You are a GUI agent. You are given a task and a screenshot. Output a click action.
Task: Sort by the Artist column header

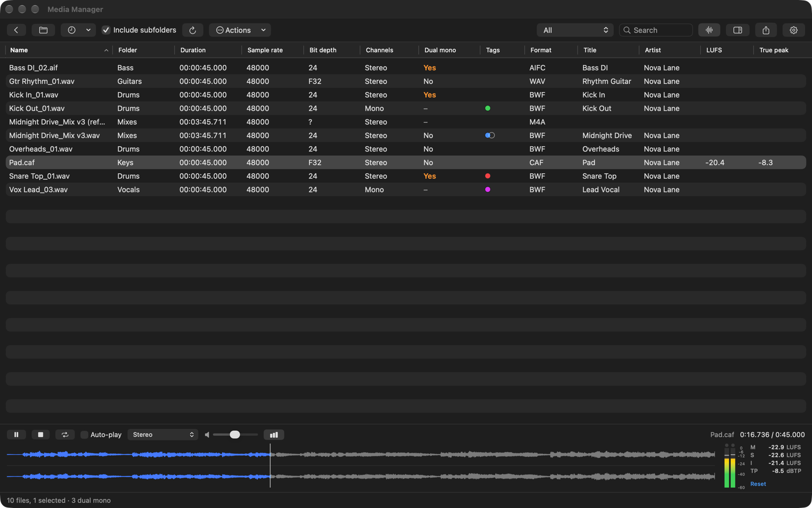(x=669, y=50)
